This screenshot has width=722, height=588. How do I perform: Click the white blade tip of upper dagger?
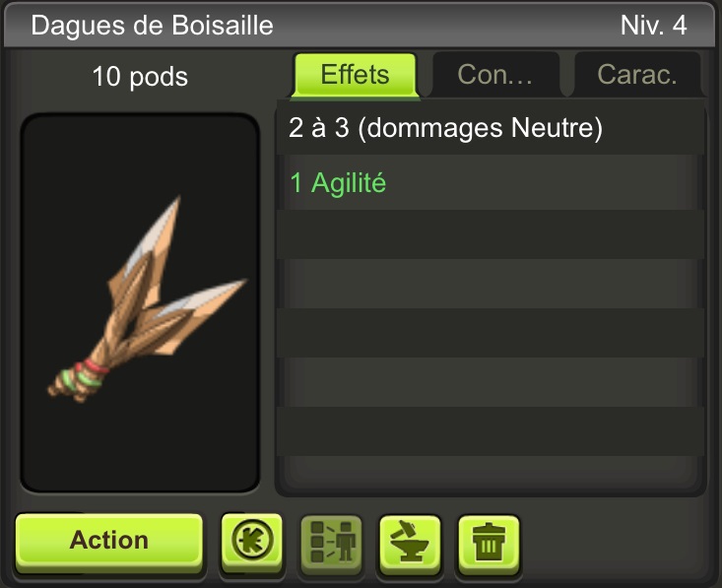point(157,230)
